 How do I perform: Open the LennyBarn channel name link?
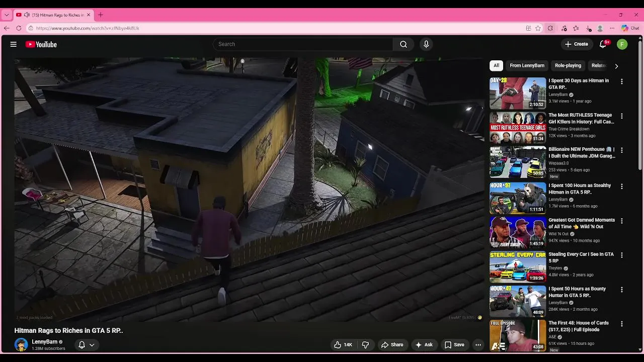tap(45, 342)
